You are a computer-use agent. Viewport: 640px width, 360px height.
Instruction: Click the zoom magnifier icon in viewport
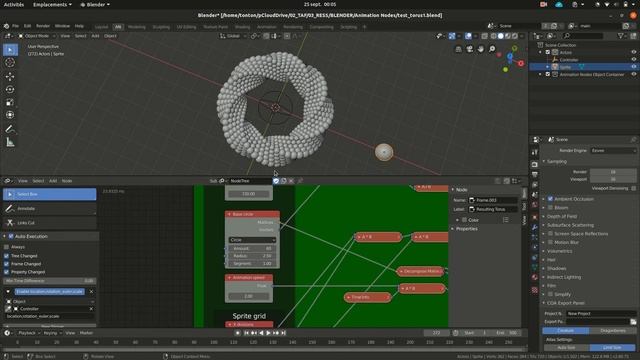[x=492, y=49]
